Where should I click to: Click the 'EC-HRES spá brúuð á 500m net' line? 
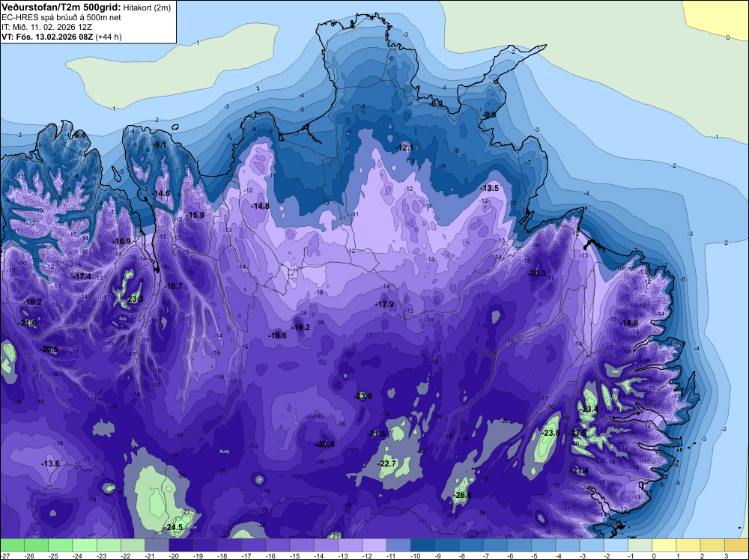tap(61, 18)
